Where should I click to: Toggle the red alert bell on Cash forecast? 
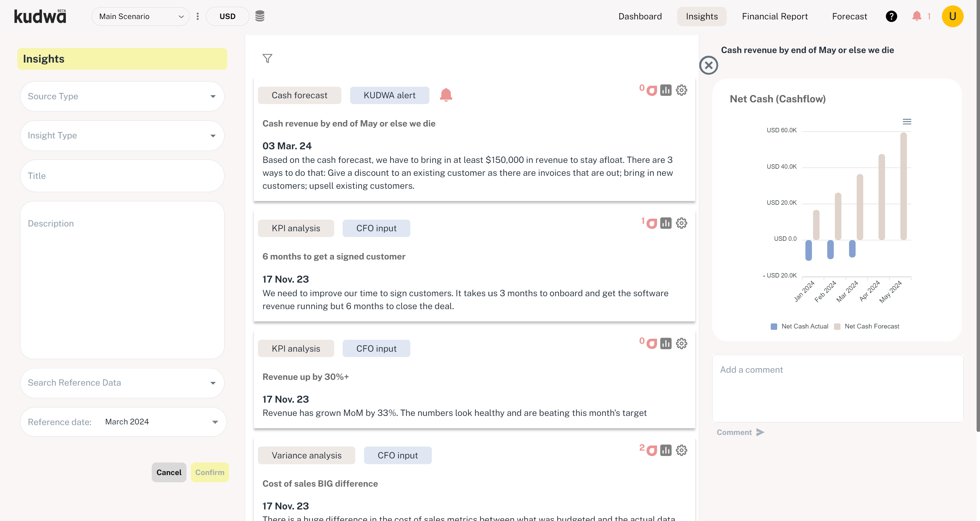pos(445,95)
